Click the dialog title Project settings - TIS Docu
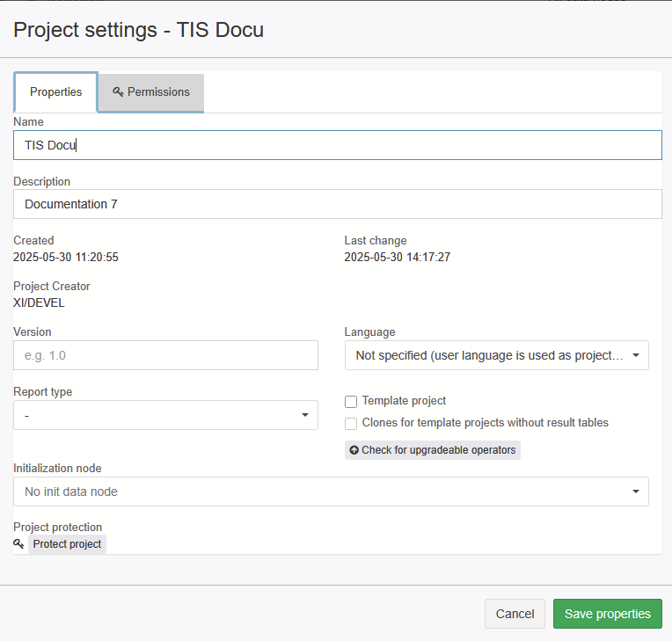Image resolution: width=672 pixels, height=641 pixels. tap(138, 30)
